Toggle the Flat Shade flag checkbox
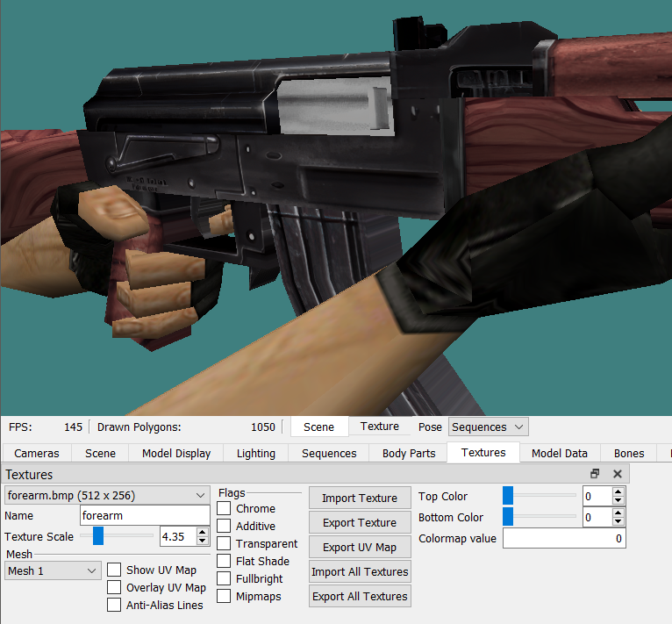 coord(224,561)
